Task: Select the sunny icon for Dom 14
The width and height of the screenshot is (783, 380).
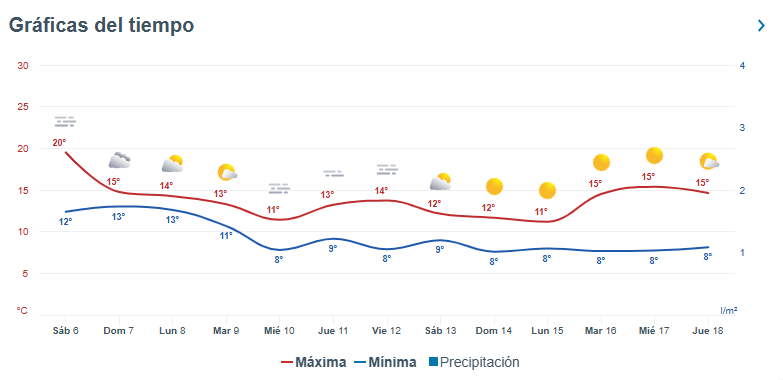Action: coord(494,186)
